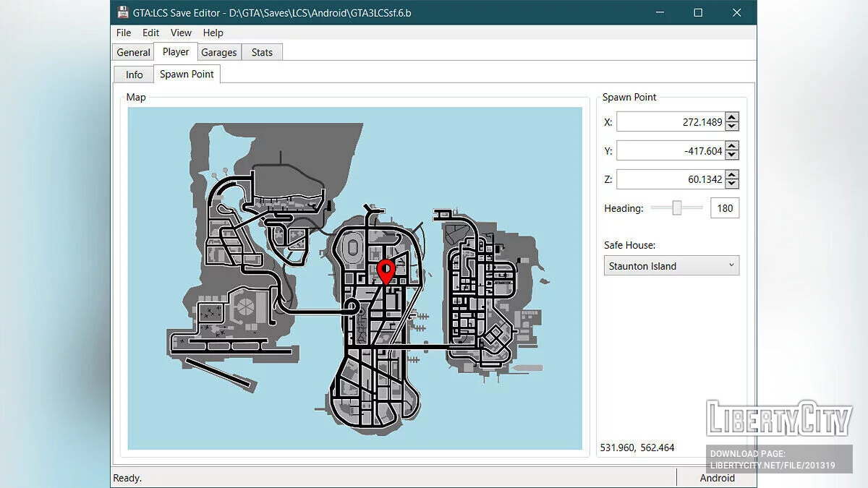Increase the Y coordinate with up arrow
Viewport: 868px width, 488px height.
coord(732,146)
